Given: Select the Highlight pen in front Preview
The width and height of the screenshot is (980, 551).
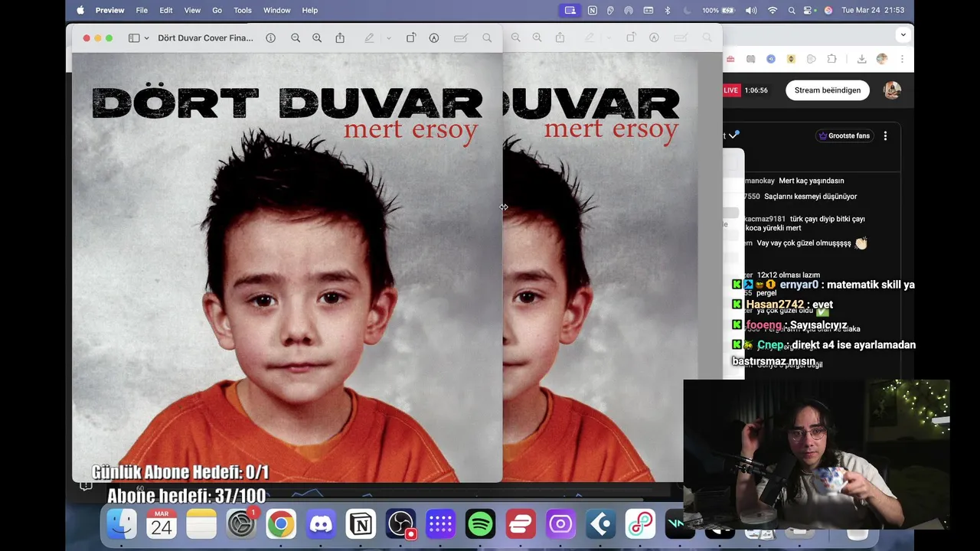Looking at the screenshot, I should pos(370,37).
